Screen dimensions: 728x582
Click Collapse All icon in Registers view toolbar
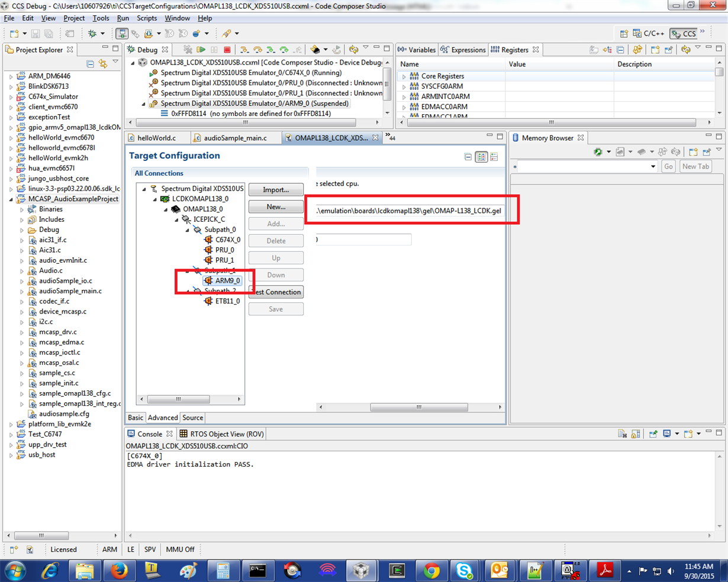coord(620,50)
